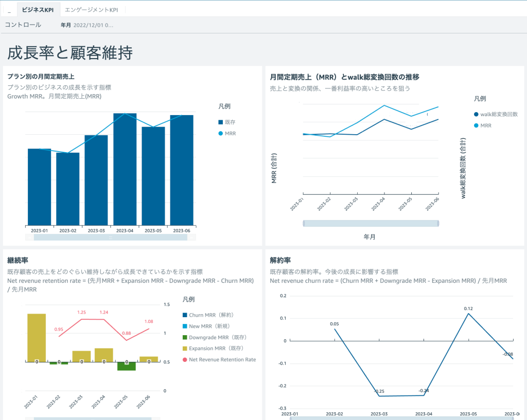
Task: Toggle Expansion MRR（既存） legend square
Action: coord(185,349)
